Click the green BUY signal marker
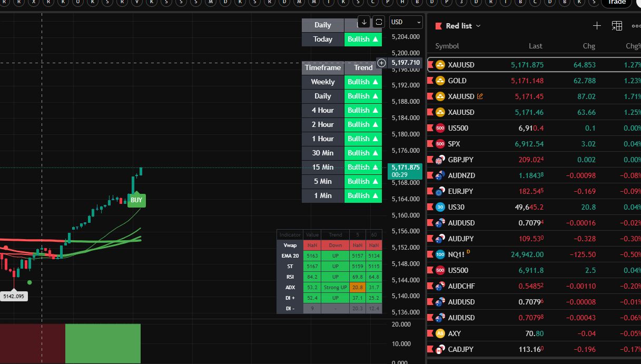This screenshot has height=364, width=641. (136, 200)
